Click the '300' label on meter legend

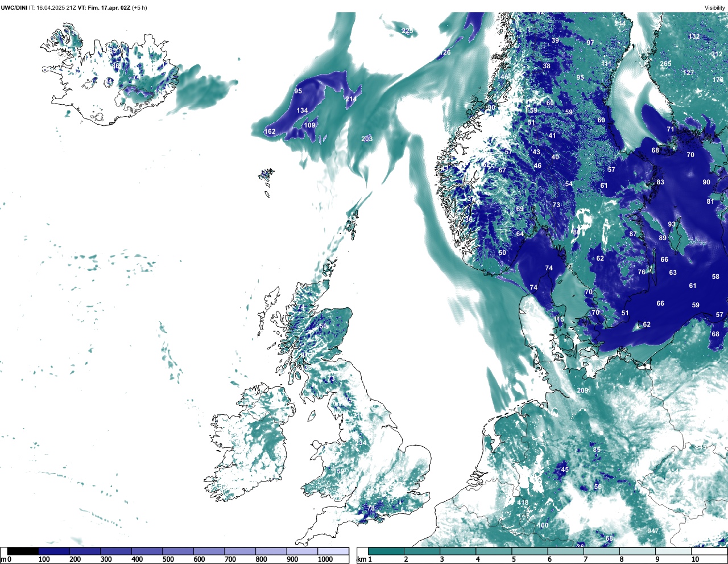click(x=106, y=559)
